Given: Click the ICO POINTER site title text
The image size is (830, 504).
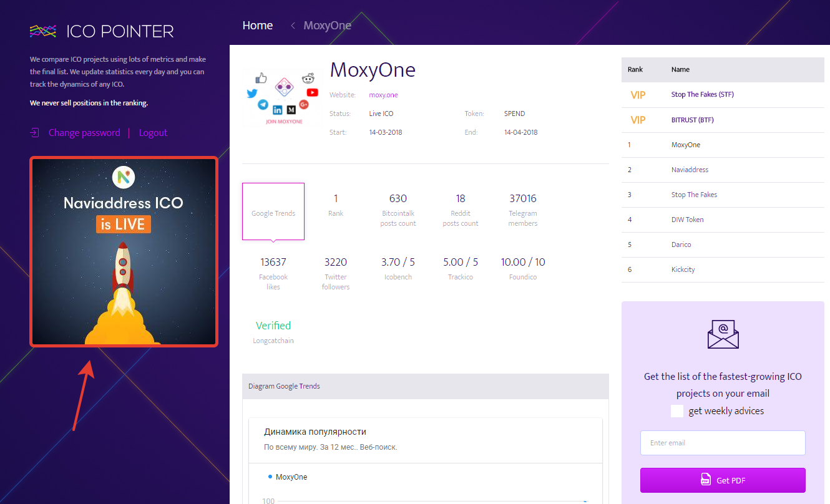Looking at the screenshot, I should (120, 31).
